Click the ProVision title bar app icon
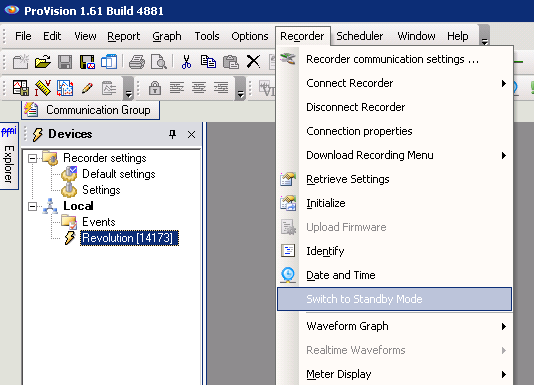Screen dimensions: 534x385 pos(12,10)
